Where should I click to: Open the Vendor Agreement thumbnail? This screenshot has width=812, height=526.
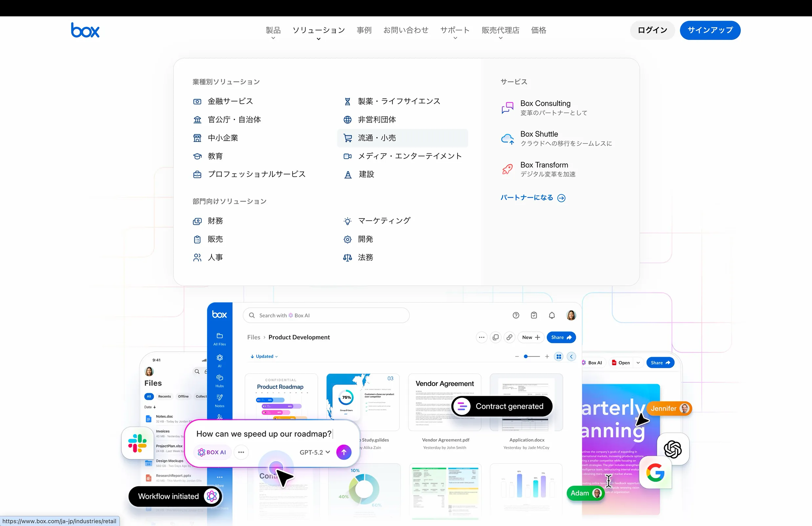[x=444, y=402]
